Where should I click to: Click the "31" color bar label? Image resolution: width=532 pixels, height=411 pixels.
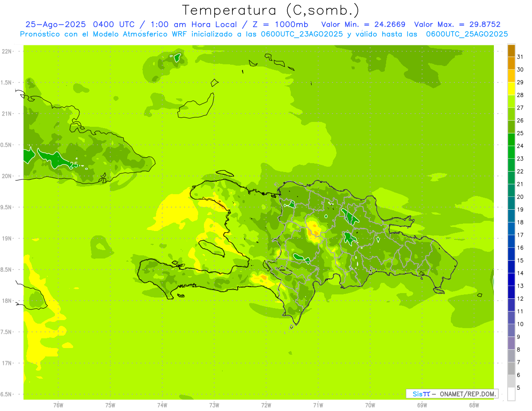point(520,56)
